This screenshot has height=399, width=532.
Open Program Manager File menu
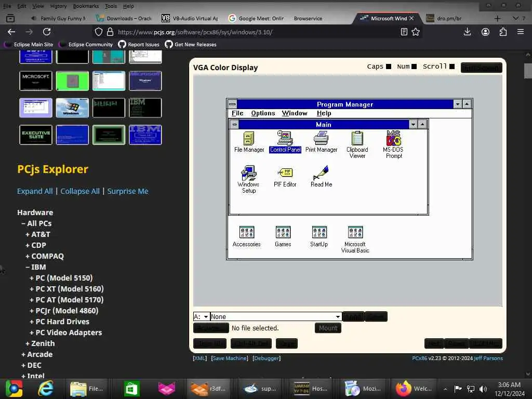coord(237,113)
